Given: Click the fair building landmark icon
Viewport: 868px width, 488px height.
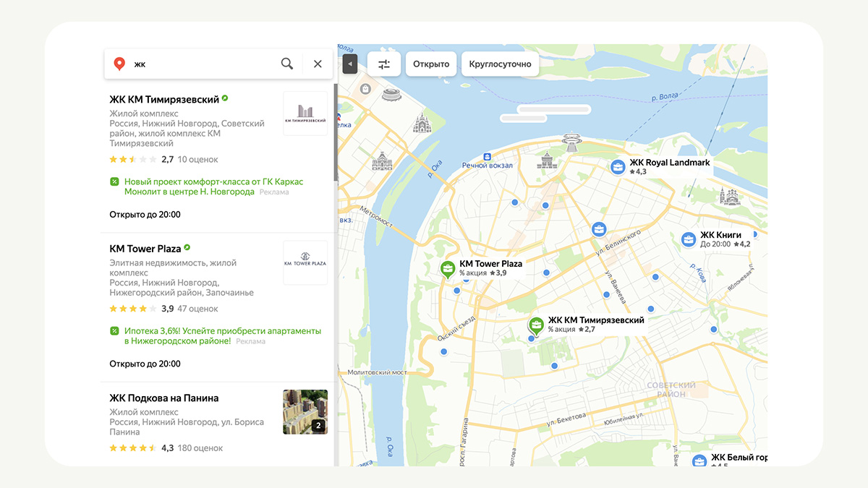Looking at the screenshot, I should pyautogui.click(x=382, y=161).
